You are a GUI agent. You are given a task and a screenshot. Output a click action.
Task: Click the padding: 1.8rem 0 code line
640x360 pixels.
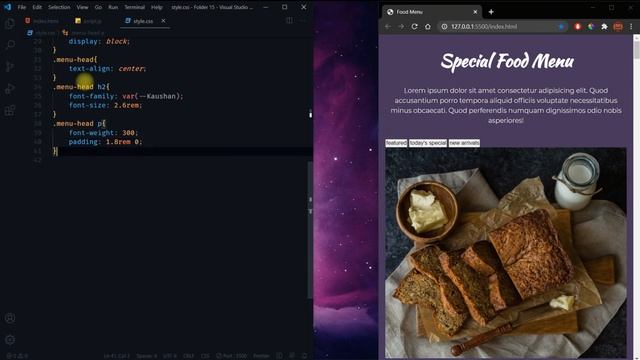click(x=105, y=142)
